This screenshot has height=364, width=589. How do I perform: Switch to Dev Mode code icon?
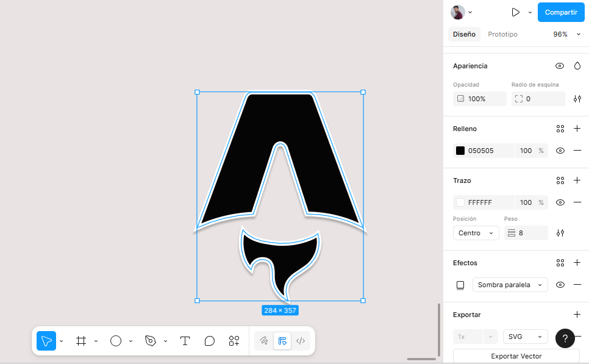(300, 341)
